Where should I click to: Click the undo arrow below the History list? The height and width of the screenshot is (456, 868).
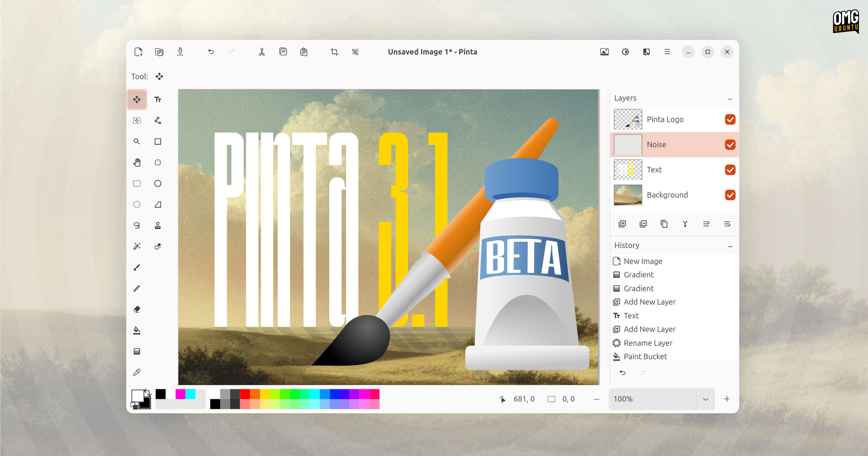tap(622, 373)
